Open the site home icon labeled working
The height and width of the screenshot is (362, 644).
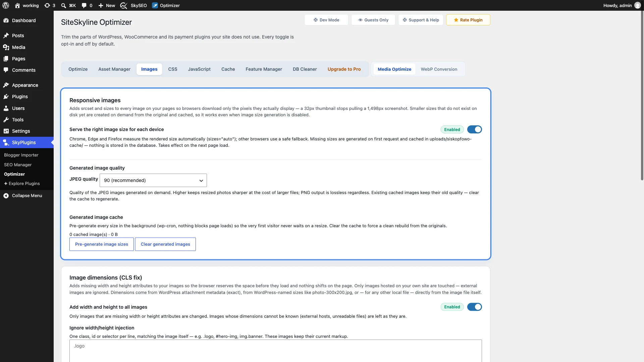tap(17, 5)
